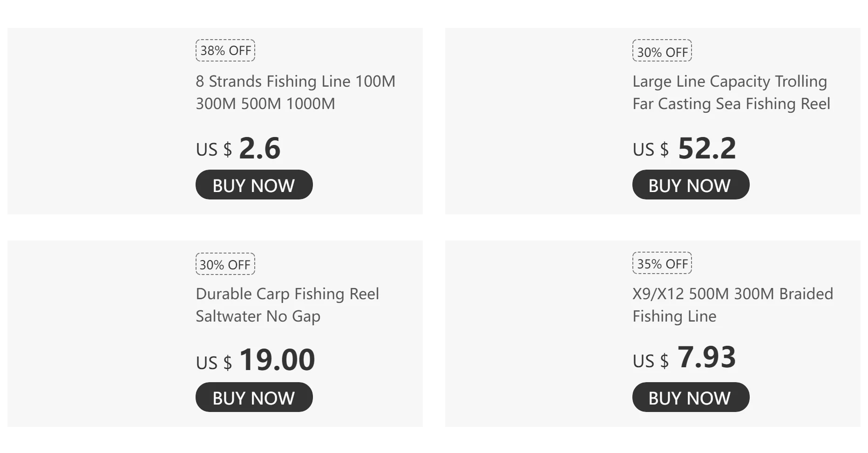Click the US $ 7.93 price
Screen dimensions: 868x453
[684, 357]
